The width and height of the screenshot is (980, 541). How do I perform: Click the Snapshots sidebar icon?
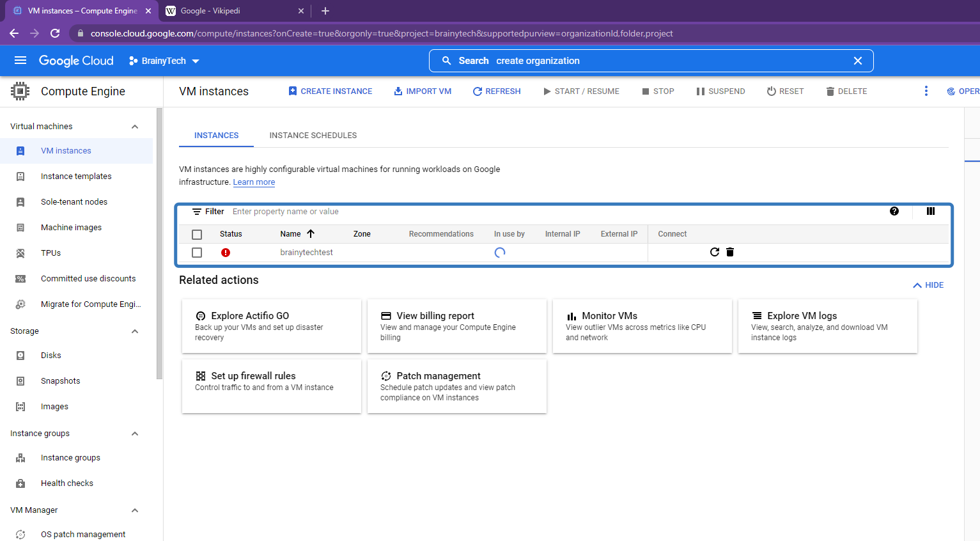point(20,381)
